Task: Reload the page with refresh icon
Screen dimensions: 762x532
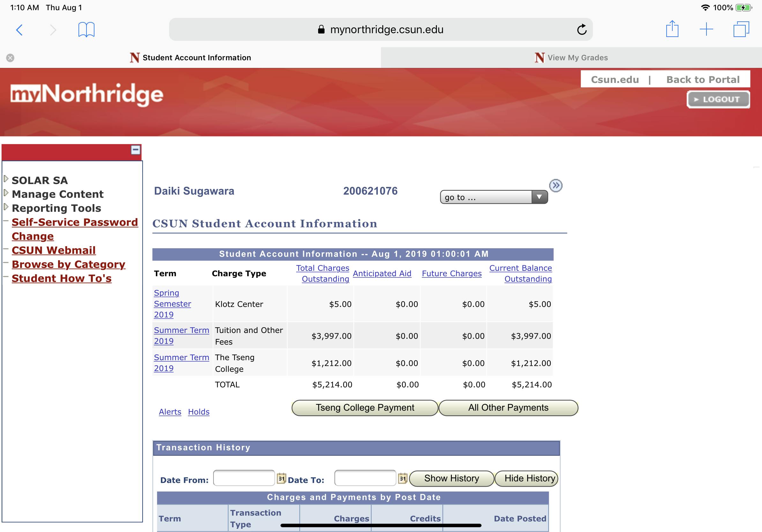Action: coord(581,30)
